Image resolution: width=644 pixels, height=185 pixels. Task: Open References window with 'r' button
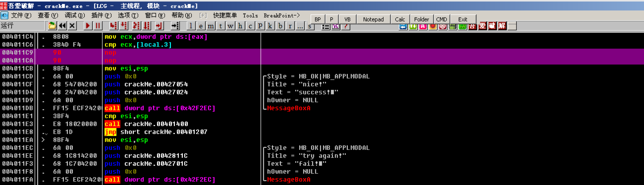(x=290, y=26)
